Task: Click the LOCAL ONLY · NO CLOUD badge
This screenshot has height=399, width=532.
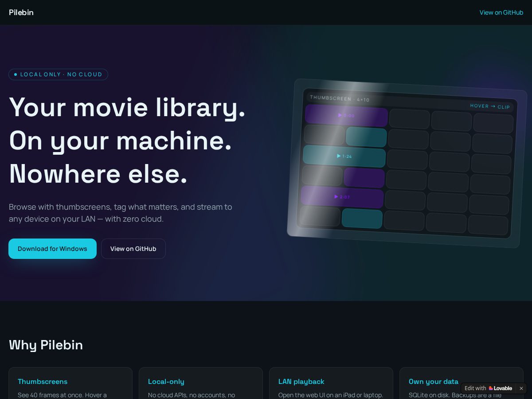Action: (x=58, y=74)
